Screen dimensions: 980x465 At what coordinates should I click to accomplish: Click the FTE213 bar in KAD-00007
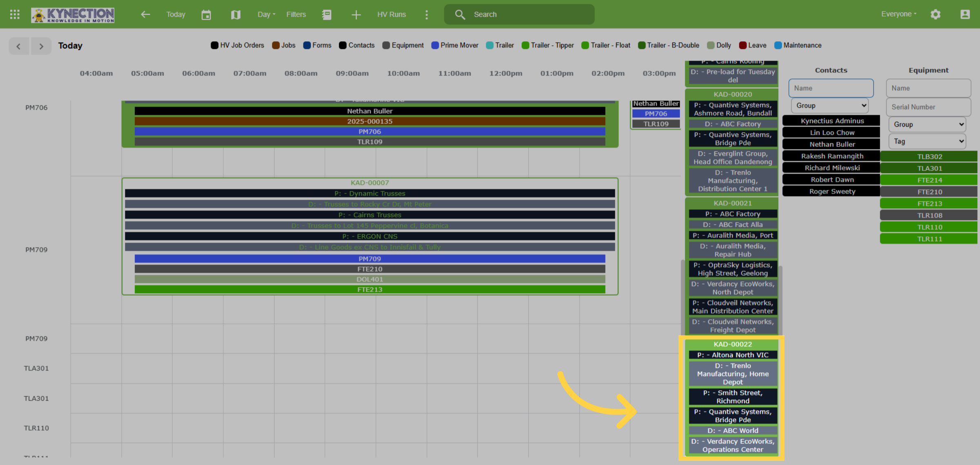(370, 290)
